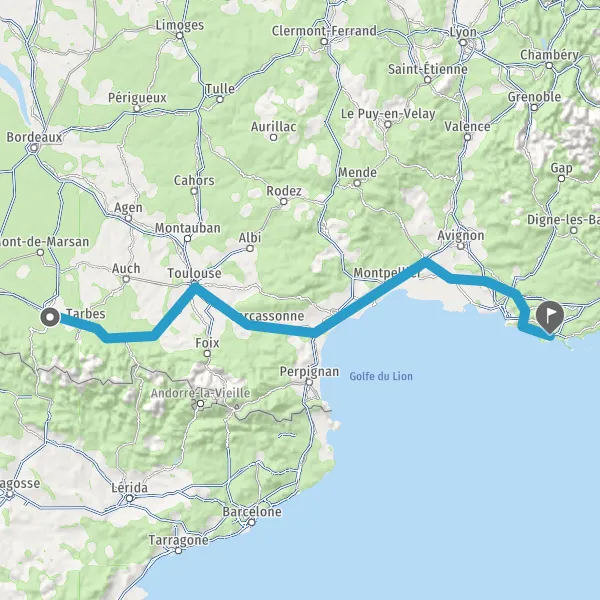The image size is (600, 600).
Task: Click the finish flag destination marker
Action: tap(550, 317)
